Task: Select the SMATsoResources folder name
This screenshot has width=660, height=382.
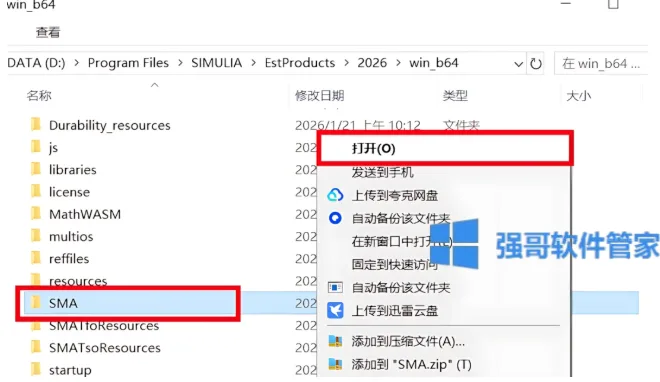Action: [104, 348]
